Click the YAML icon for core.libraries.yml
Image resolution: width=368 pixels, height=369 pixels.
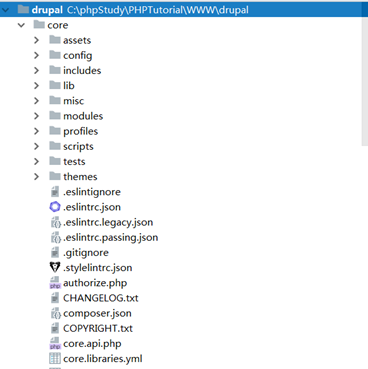pyautogui.click(x=55, y=359)
